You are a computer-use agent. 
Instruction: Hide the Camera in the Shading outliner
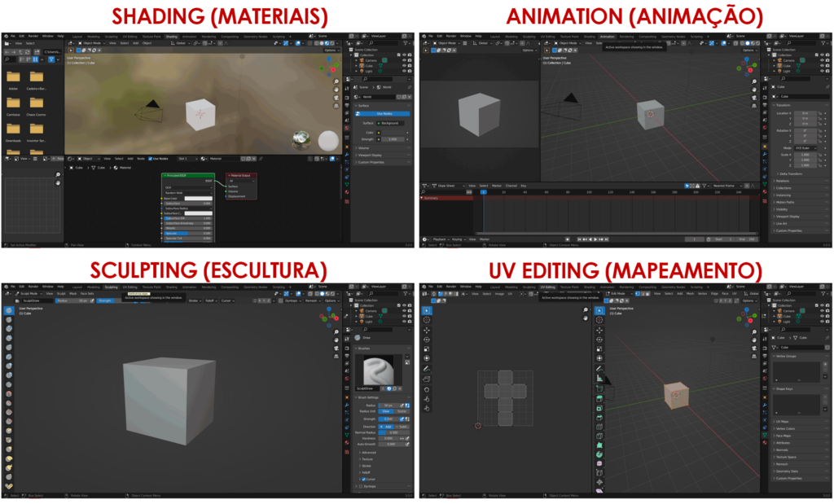404,60
